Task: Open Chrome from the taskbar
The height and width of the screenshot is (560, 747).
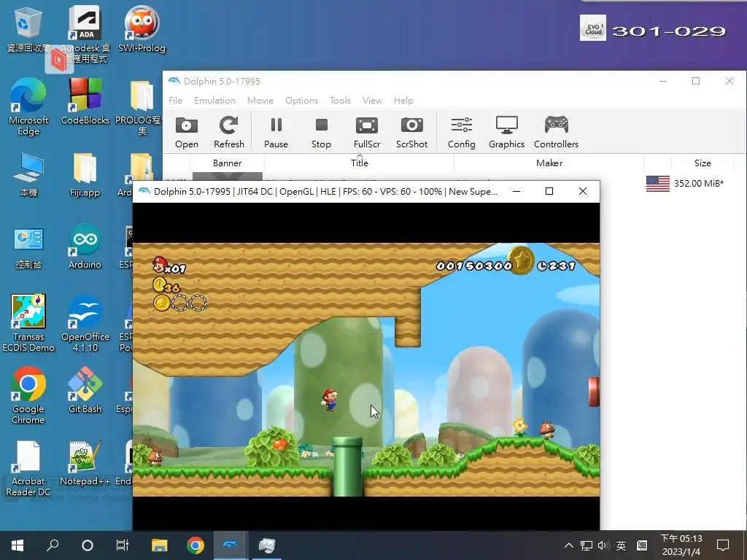Action: (x=196, y=545)
